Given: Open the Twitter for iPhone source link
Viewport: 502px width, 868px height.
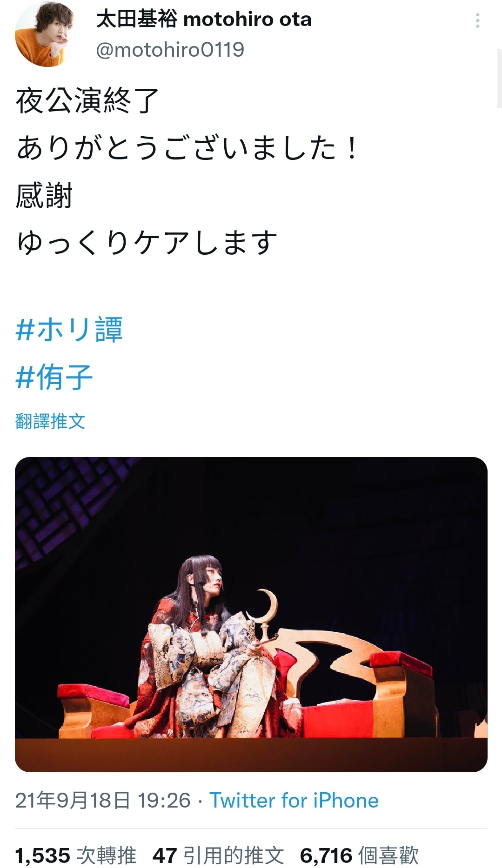Looking at the screenshot, I should click(x=294, y=801).
